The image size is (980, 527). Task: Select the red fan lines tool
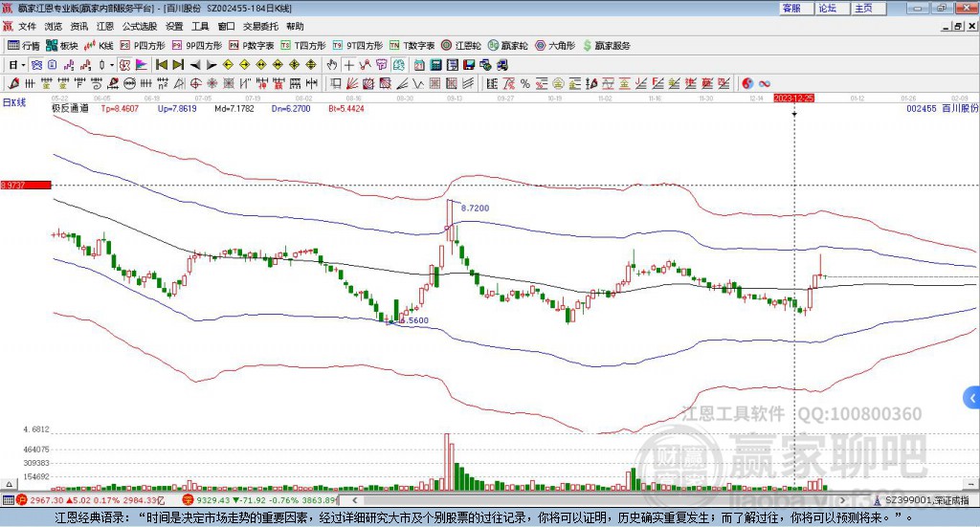point(352,83)
